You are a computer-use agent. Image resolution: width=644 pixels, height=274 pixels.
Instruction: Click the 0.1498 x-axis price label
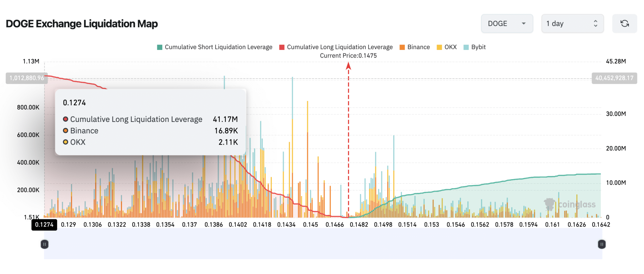[x=383, y=225]
